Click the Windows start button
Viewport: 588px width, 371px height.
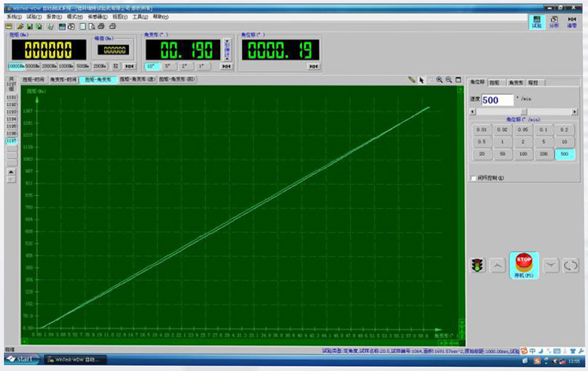tap(22, 359)
